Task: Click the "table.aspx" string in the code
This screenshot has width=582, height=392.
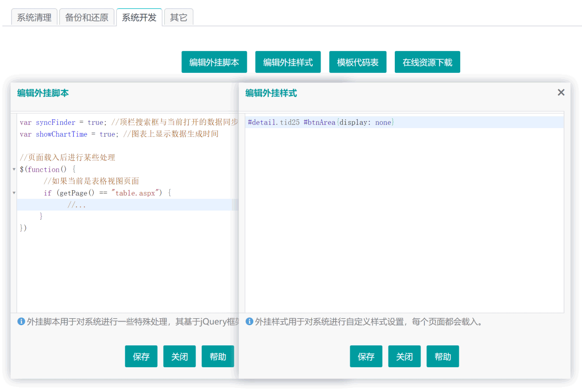Action: coord(136,193)
